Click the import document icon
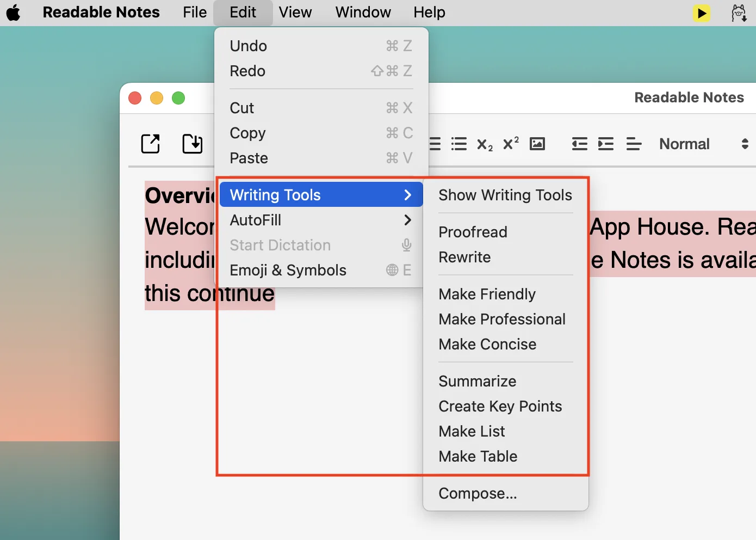This screenshot has height=540, width=756. (192, 144)
